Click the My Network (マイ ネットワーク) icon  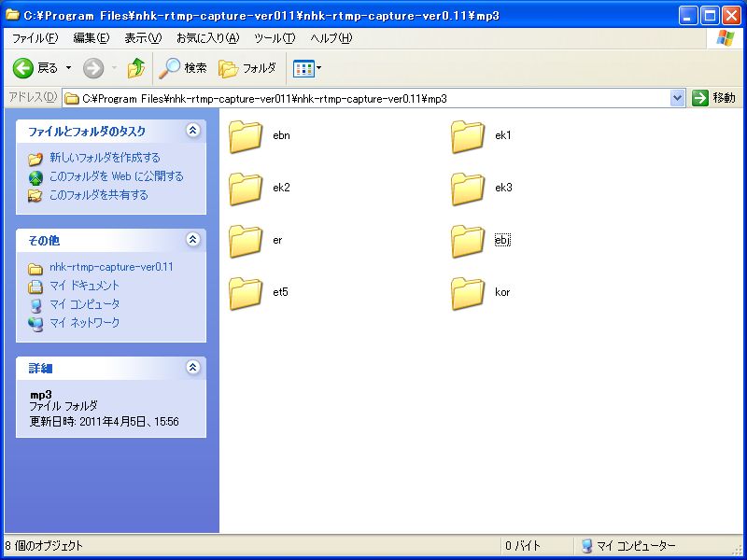pos(35,324)
